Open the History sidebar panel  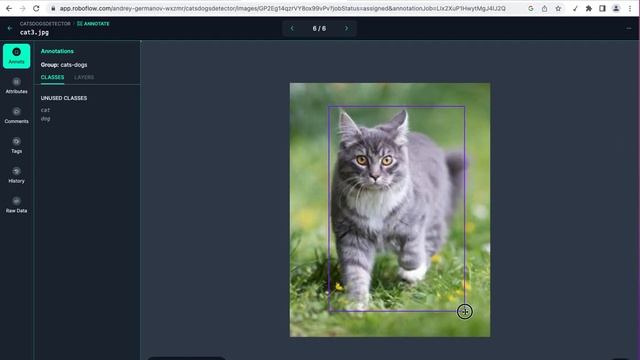coord(16,175)
